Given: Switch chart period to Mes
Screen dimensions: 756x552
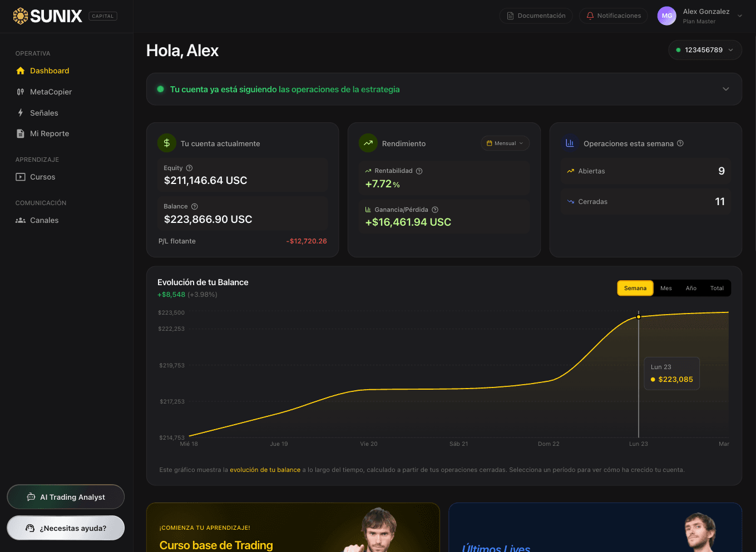Looking at the screenshot, I should coord(666,288).
